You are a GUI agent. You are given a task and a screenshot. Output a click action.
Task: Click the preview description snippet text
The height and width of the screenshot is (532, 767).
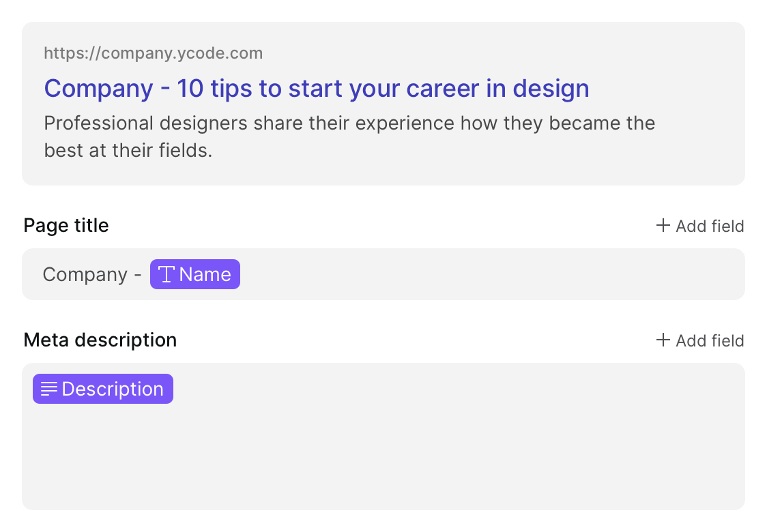(x=349, y=136)
